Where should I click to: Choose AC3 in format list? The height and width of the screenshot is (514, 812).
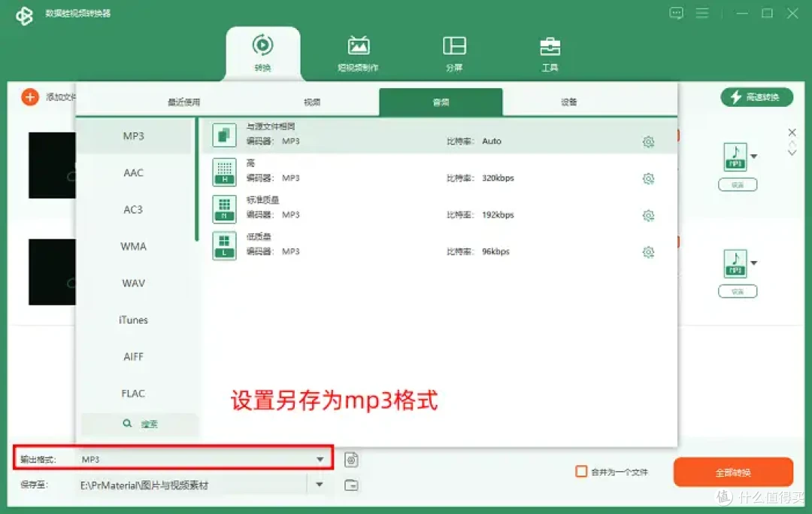[x=134, y=209]
